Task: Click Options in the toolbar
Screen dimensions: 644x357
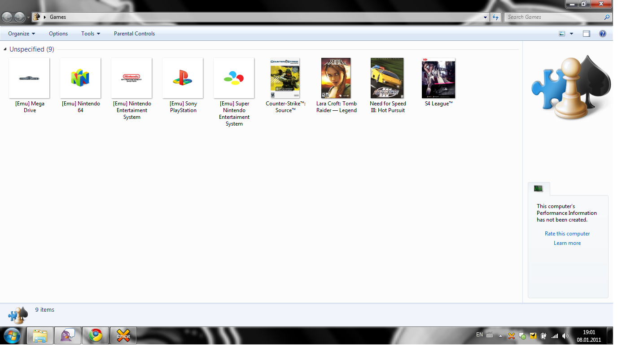Action: [58, 34]
